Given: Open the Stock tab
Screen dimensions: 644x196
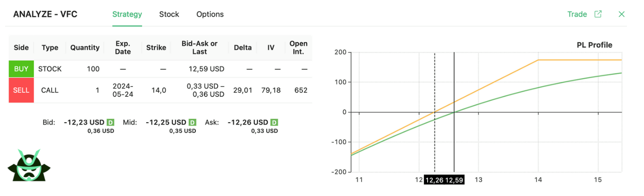Looking at the screenshot, I should pyautogui.click(x=169, y=14).
